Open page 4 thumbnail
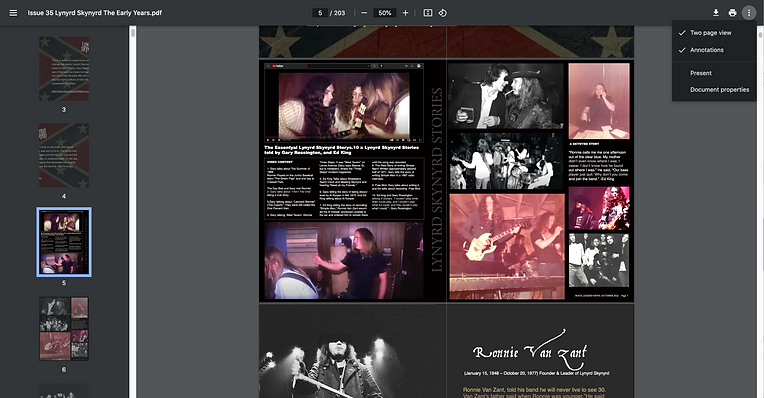The image size is (764, 398). [64, 155]
